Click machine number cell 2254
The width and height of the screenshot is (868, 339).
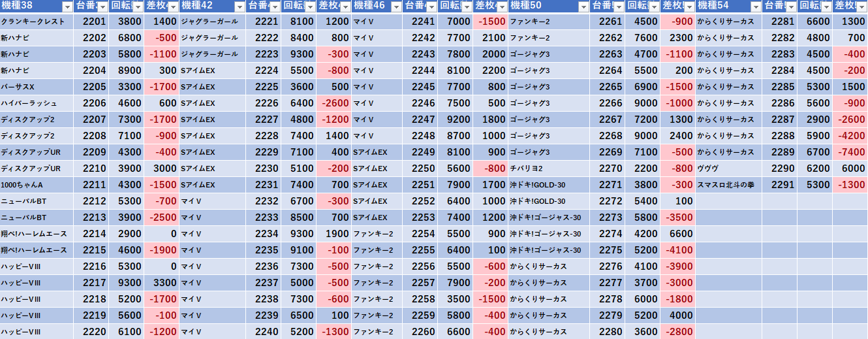pyautogui.click(x=420, y=234)
